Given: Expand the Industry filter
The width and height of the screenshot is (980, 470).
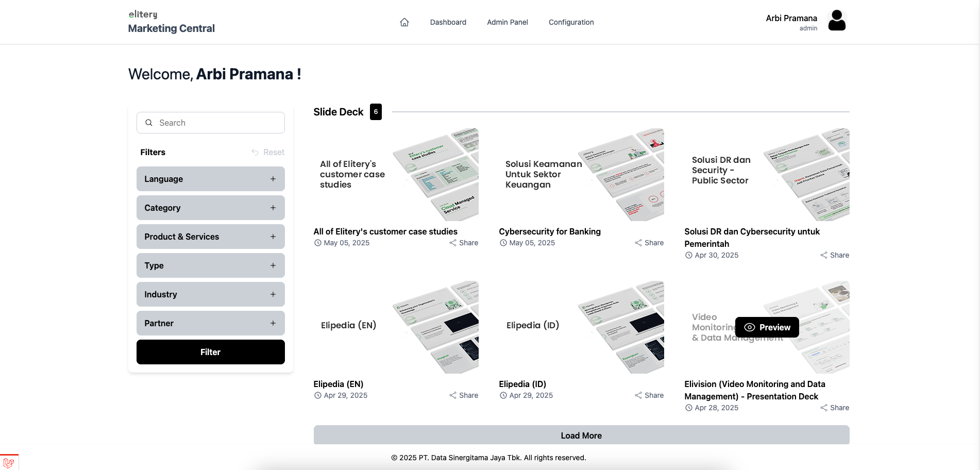Looking at the screenshot, I should pos(211,294).
